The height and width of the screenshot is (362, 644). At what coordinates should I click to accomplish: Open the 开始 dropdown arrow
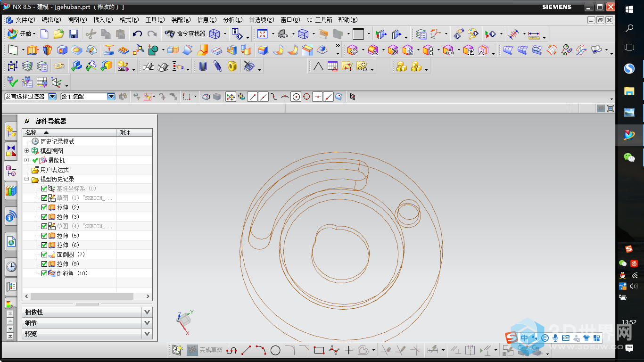tap(34, 34)
